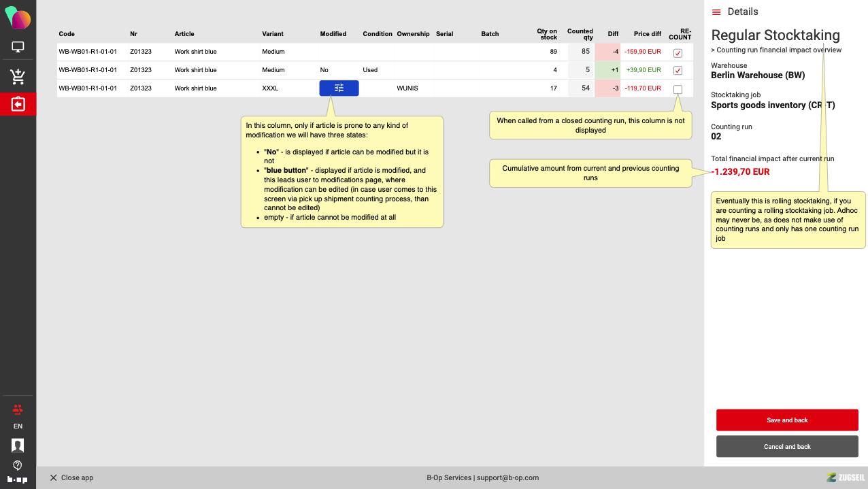Click the colorful app logo at top-left
868x489 pixels.
(x=18, y=18)
